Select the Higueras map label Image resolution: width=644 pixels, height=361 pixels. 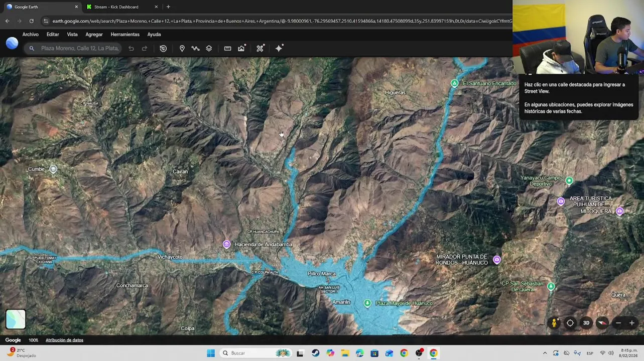[395, 93]
